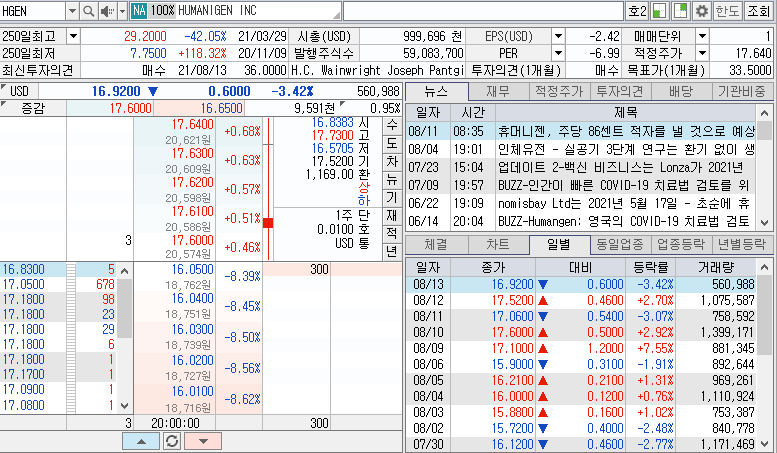
Task: Open the 동일업종 tab
Action: coord(620,244)
